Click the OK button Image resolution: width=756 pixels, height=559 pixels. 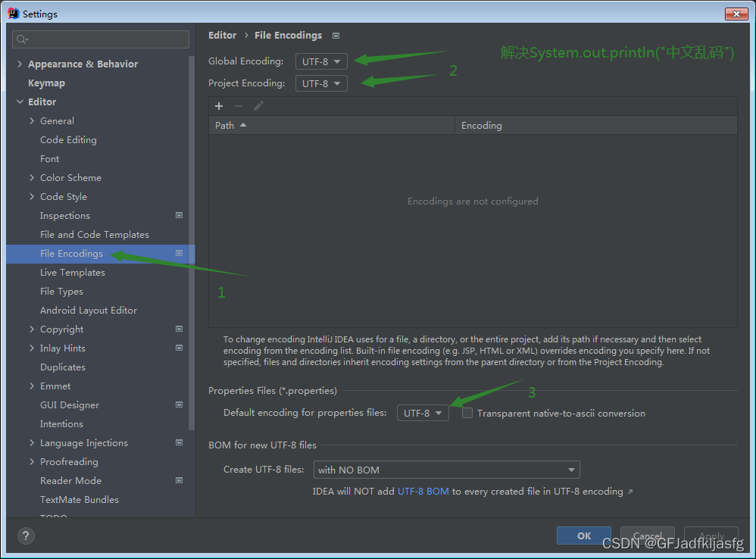coord(584,536)
